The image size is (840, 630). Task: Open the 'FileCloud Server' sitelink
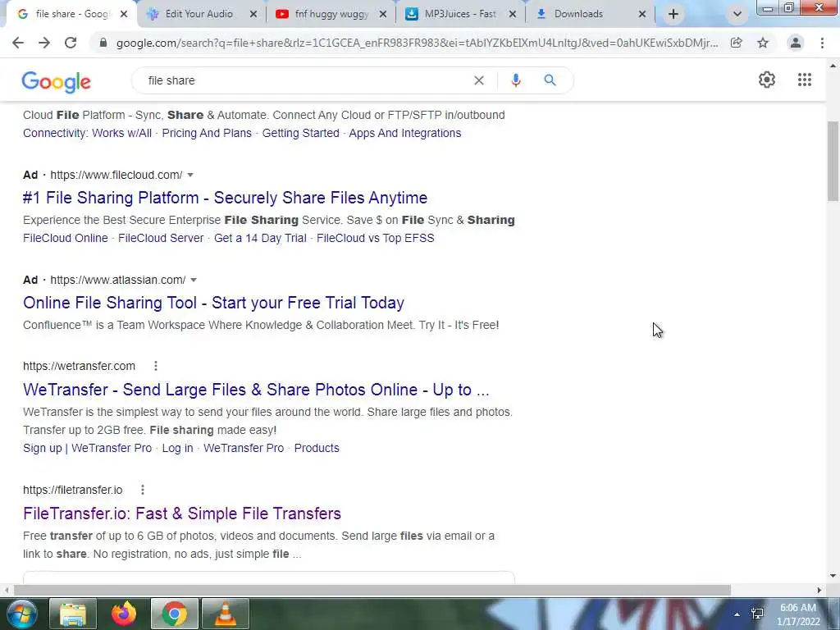(161, 238)
